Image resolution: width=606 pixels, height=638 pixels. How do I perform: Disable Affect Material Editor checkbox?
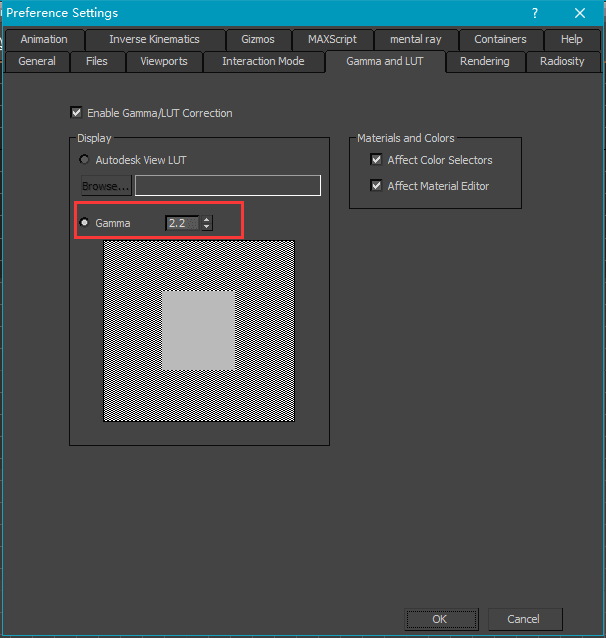[x=376, y=186]
